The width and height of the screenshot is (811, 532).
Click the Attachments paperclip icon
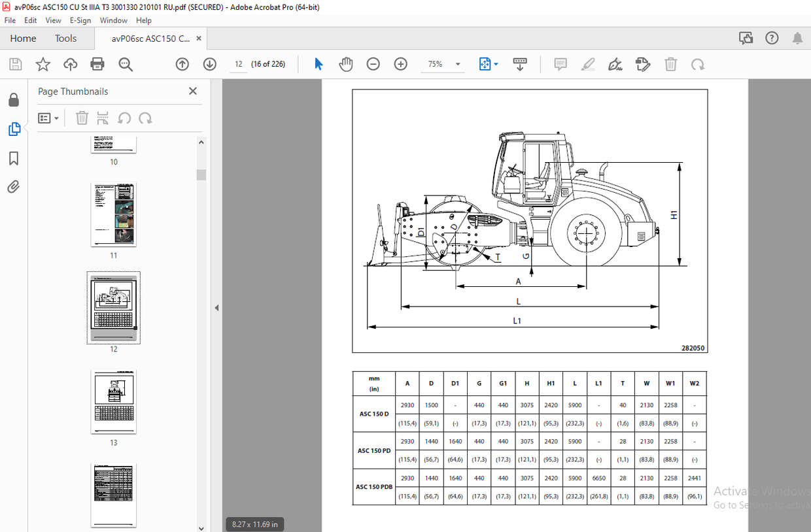[14, 187]
